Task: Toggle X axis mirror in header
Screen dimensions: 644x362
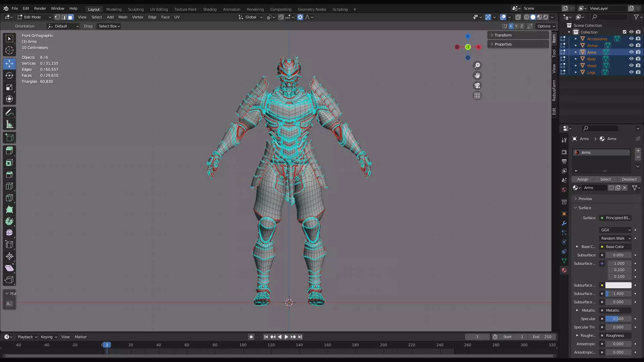Action: 511,26
